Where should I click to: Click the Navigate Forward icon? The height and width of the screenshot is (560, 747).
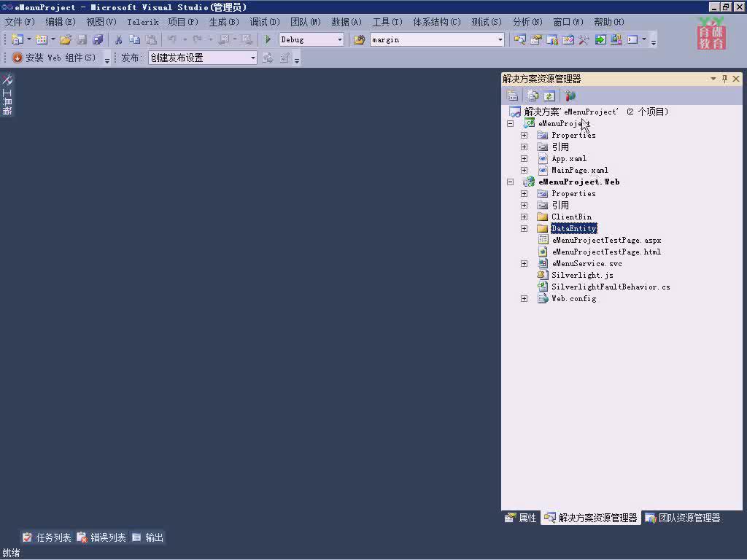[247, 39]
